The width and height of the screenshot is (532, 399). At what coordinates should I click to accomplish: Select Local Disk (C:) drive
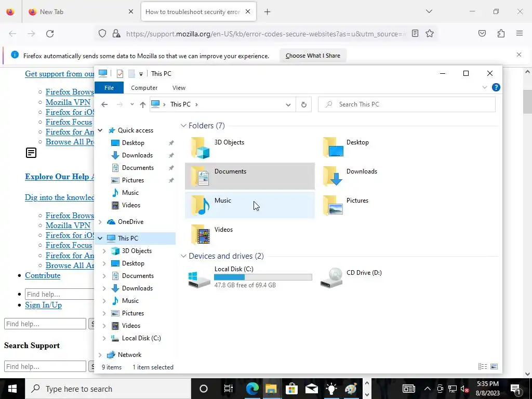250,277
